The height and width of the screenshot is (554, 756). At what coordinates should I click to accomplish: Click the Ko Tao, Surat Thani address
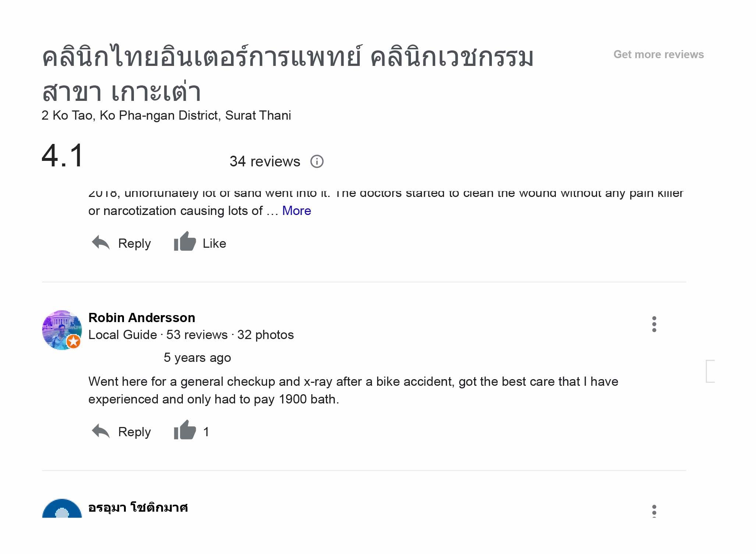pyautogui.click(x=166, y=116)
